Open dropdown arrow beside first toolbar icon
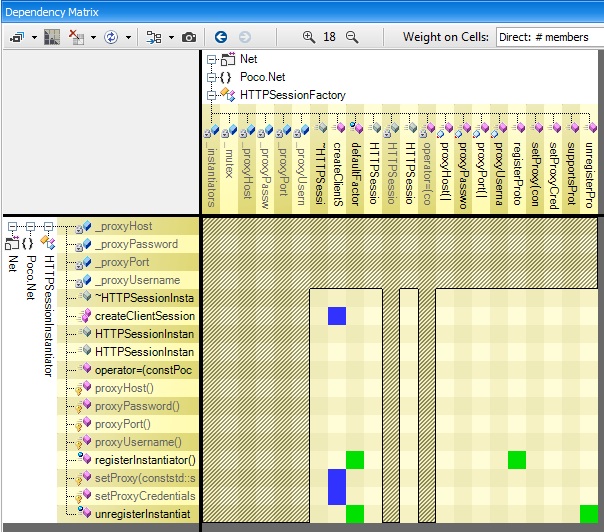604x532 pixels. tap(33, 37)
